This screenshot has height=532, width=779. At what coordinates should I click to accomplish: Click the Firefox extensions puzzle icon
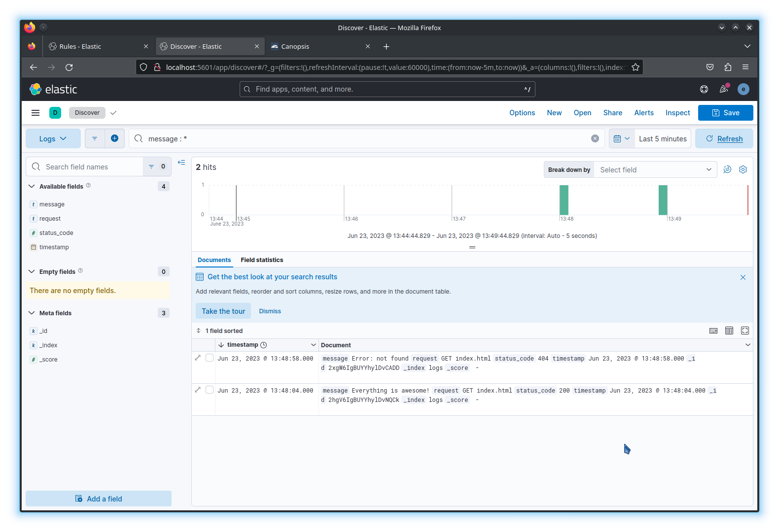tap(728, 67)
